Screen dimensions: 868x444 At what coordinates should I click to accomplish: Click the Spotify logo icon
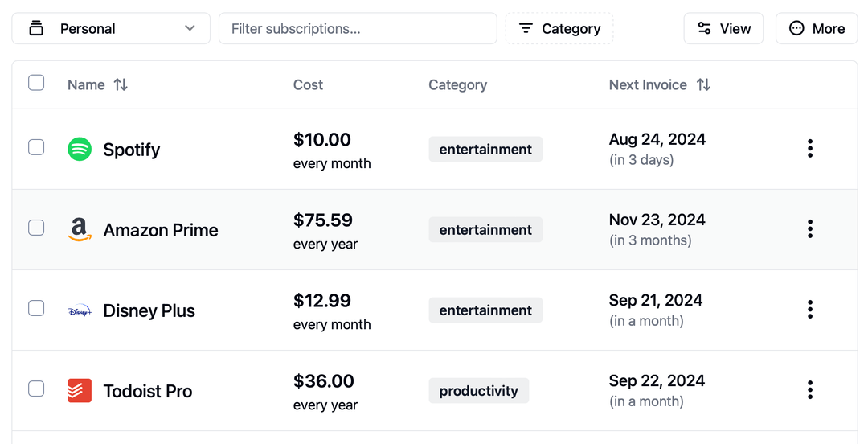tap(80, 150)
